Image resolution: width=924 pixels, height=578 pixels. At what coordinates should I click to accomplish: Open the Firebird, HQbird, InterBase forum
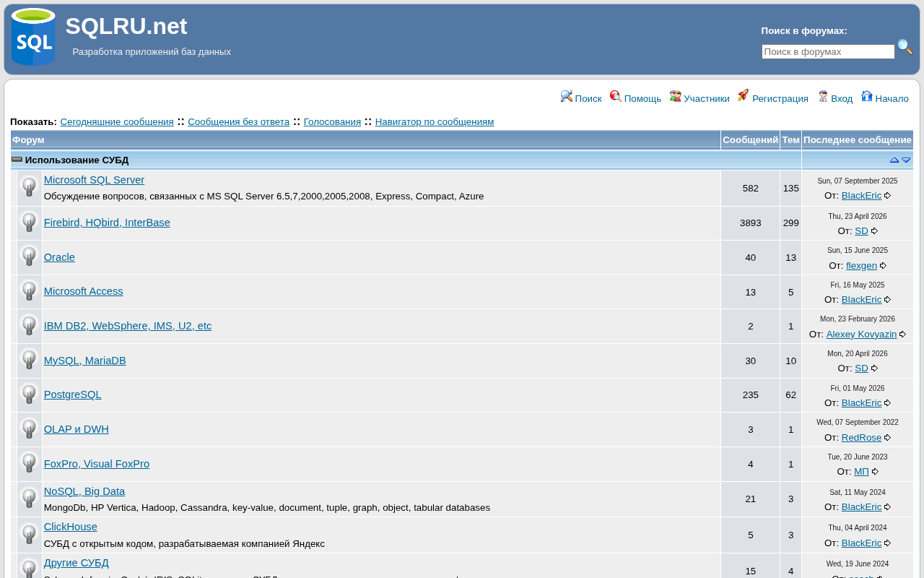pos(107,223)
